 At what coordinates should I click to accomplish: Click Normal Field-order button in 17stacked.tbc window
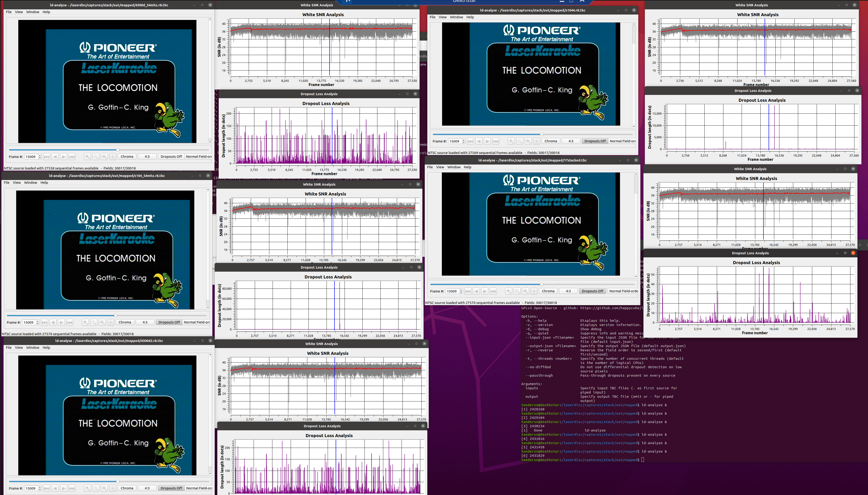(623, 291)
